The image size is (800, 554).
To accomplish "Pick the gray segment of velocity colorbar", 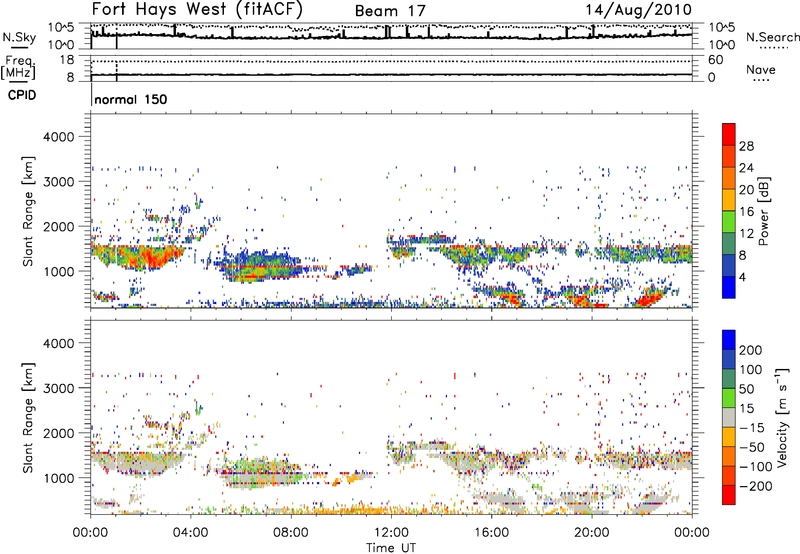I will pos(729,417).
